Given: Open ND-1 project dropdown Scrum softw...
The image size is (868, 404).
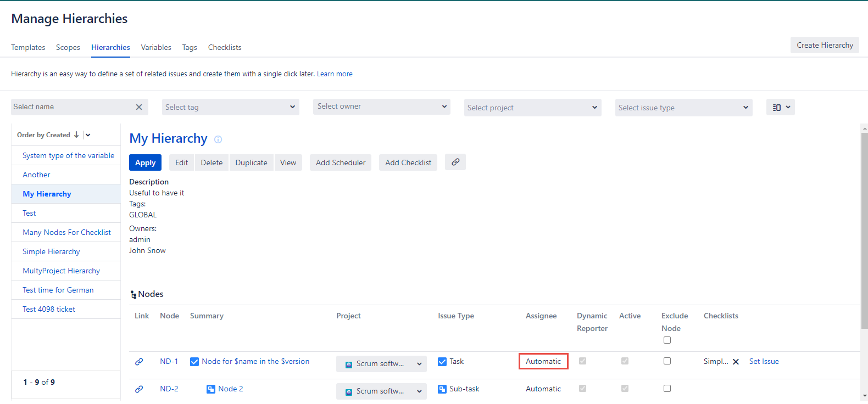Looking at the screenshot, I should tap(381, 363).
